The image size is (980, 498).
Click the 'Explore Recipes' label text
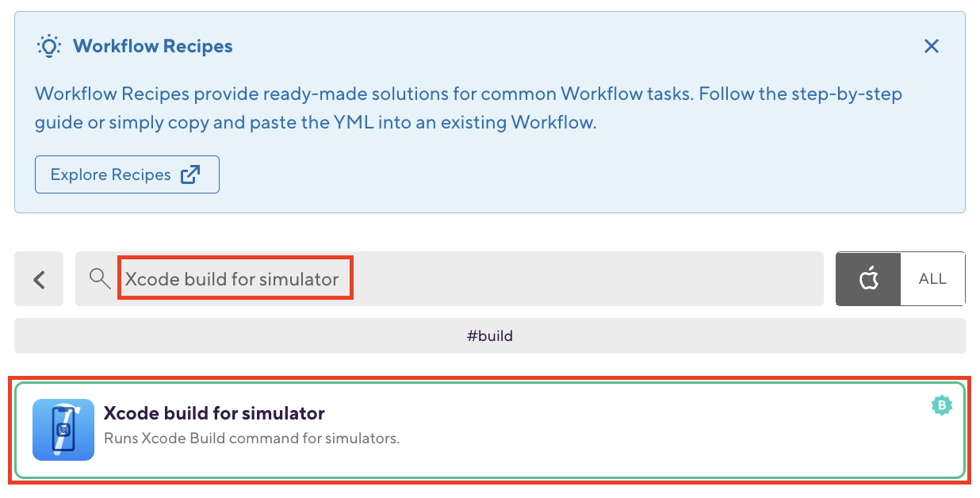pos(111,174)
